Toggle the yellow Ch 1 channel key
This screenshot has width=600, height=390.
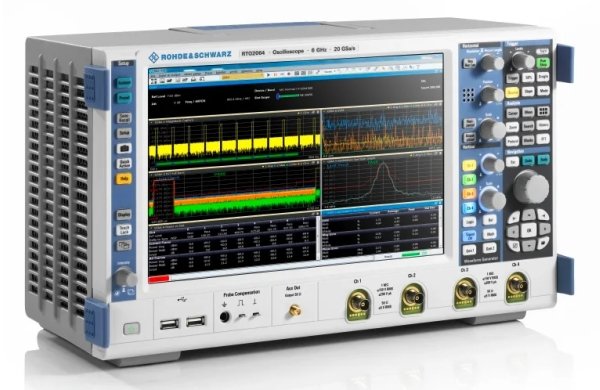click(x=469, y=165)
